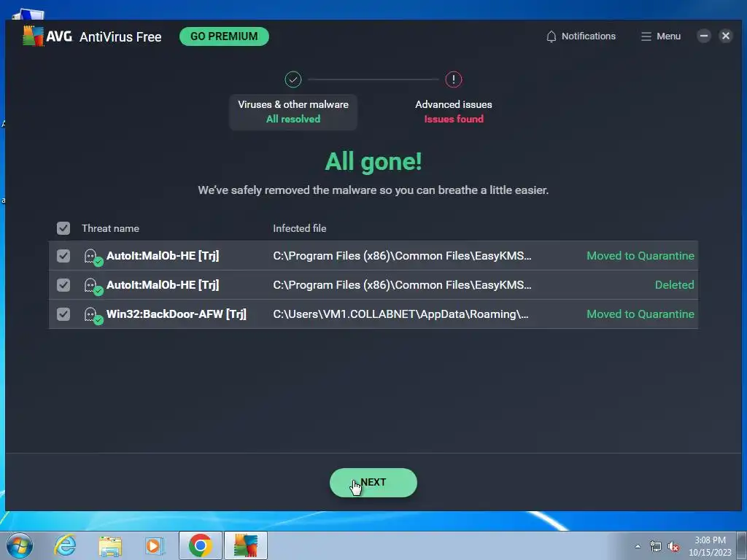Open Windows Explorer from taskbar
This screenshot has height=560, width=747.
click(110, 546)
